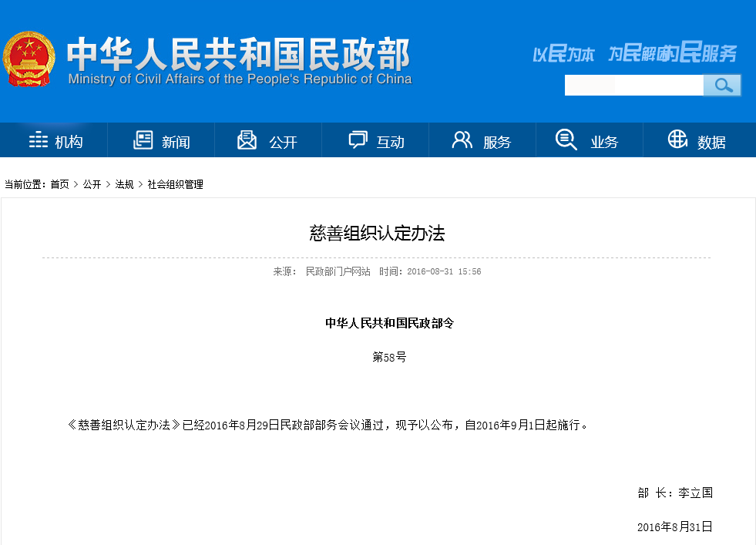
Task: Click the national emblem logo
Action: pos(29,59)
